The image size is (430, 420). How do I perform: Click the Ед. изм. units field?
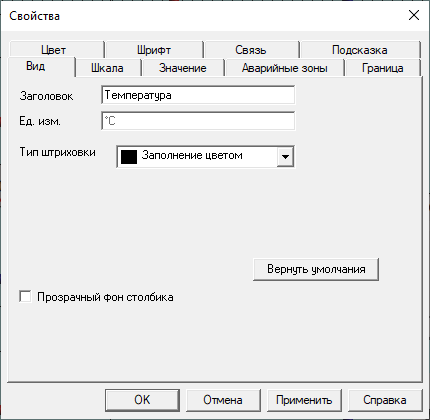[x=198, y=121]
